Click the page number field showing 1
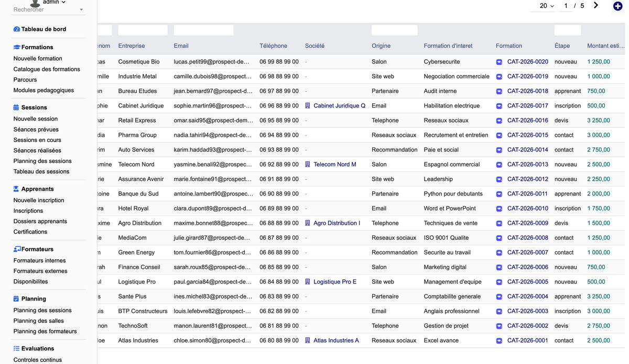 tap(566, 6)
